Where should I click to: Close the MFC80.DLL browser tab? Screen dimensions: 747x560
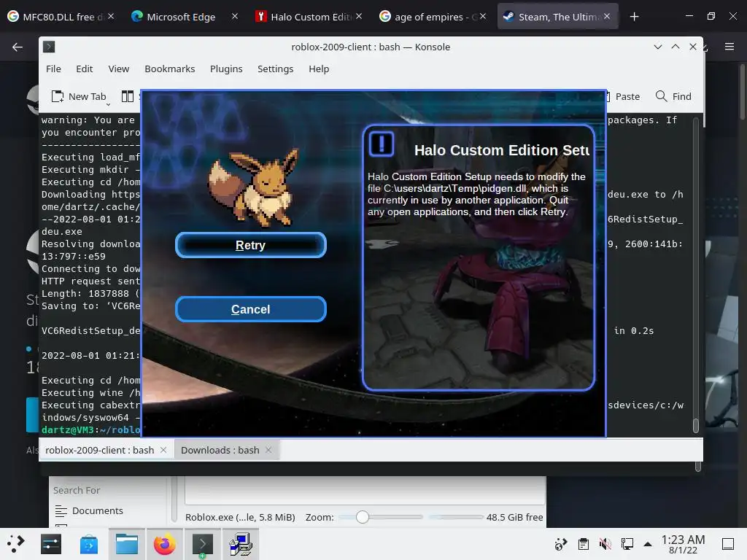tap(111, 16)
